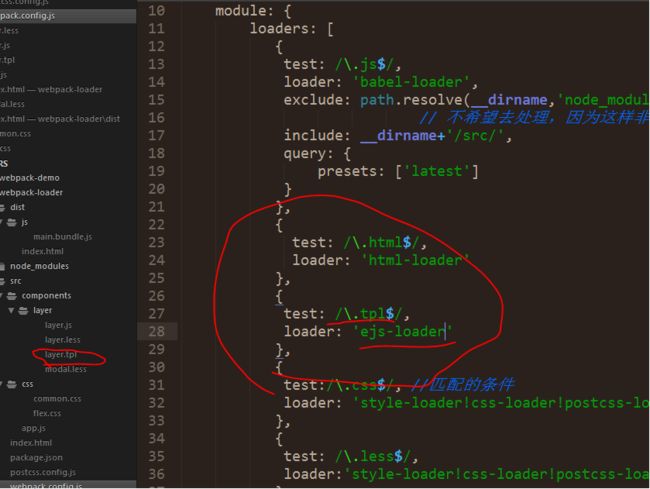650x489 pixels.
Task: Open modal.less file
Action: 65,369
